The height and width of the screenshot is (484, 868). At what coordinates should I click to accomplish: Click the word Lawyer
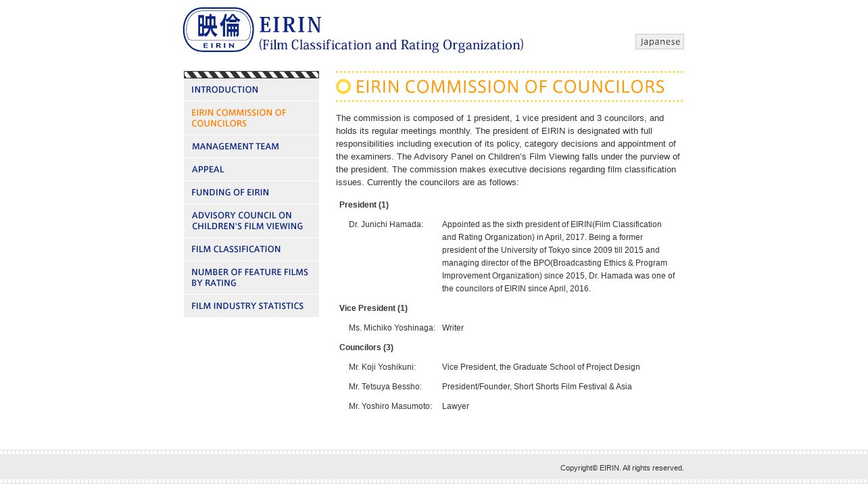coord(456,406)
